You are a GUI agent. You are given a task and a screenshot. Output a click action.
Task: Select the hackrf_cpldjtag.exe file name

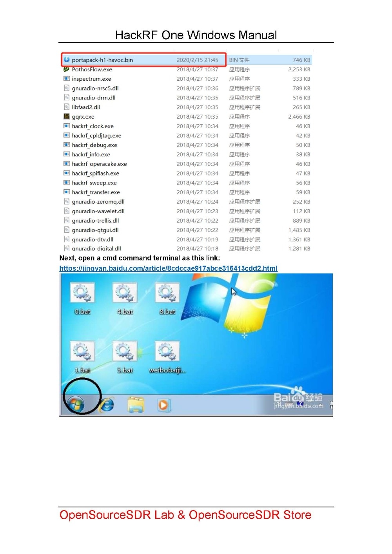coord(96,136)
